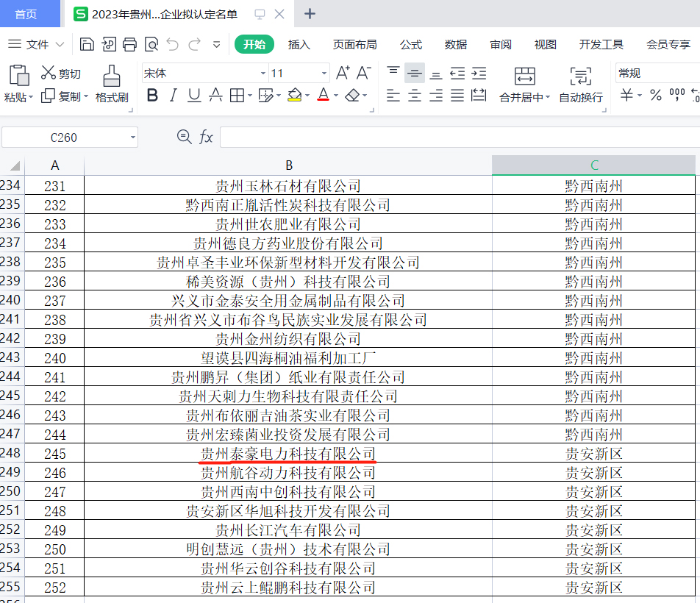Increase font size with A+ icon

343,73
